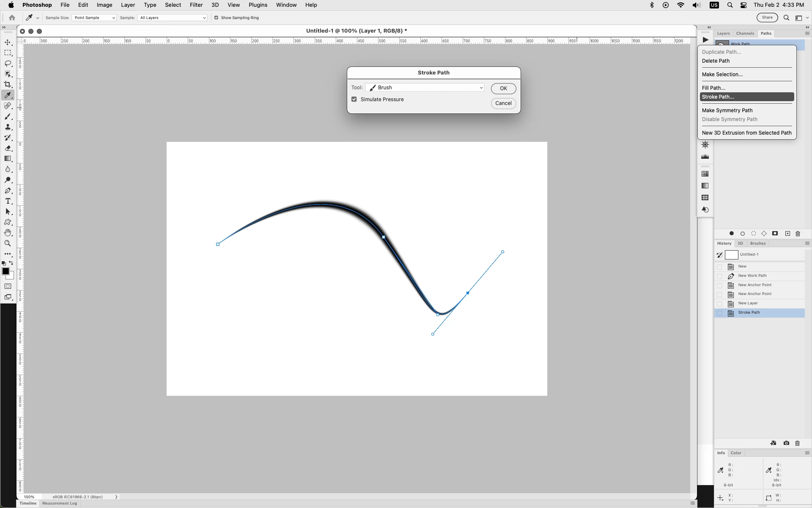812x508 pixels.
Task: Select the Eraser tool
Action: (8, 148)
